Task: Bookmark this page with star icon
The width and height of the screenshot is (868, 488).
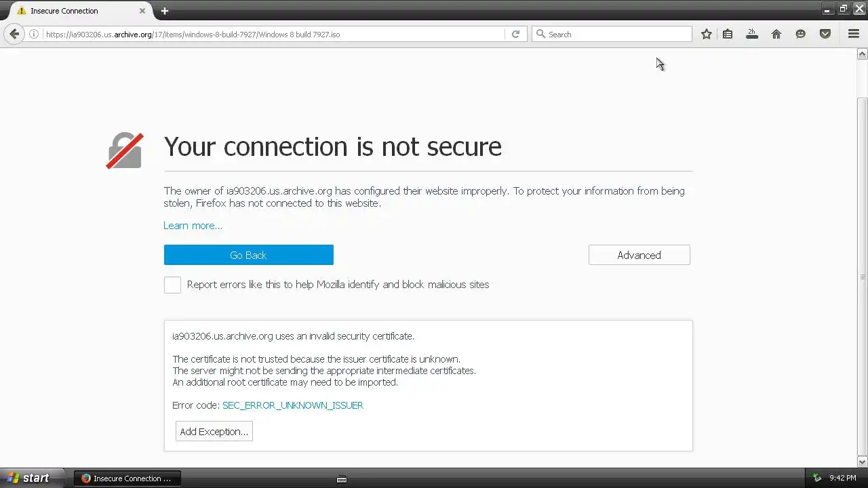Action: (706, 34)
